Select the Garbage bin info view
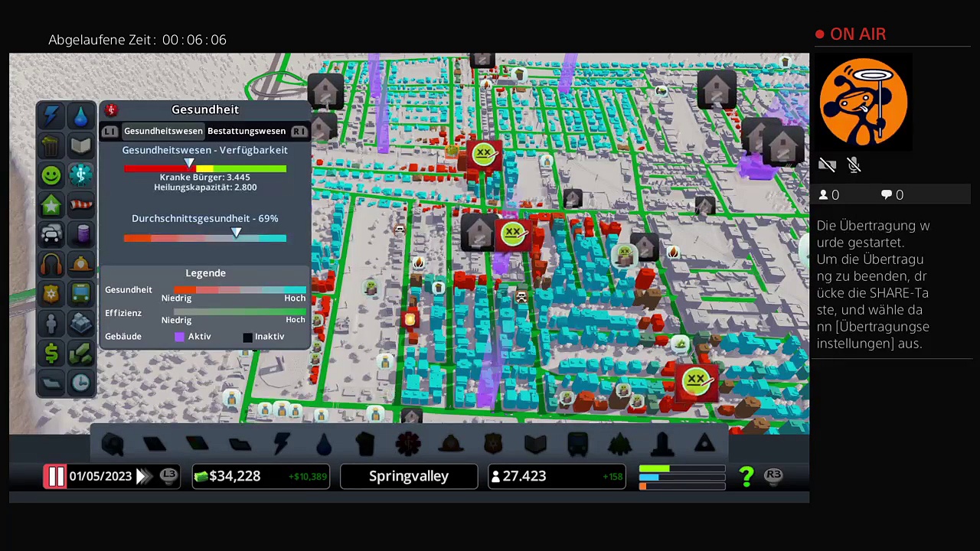The width and height of the screenshot is (980, 551). pyautogui.click(x=51, y=145)
